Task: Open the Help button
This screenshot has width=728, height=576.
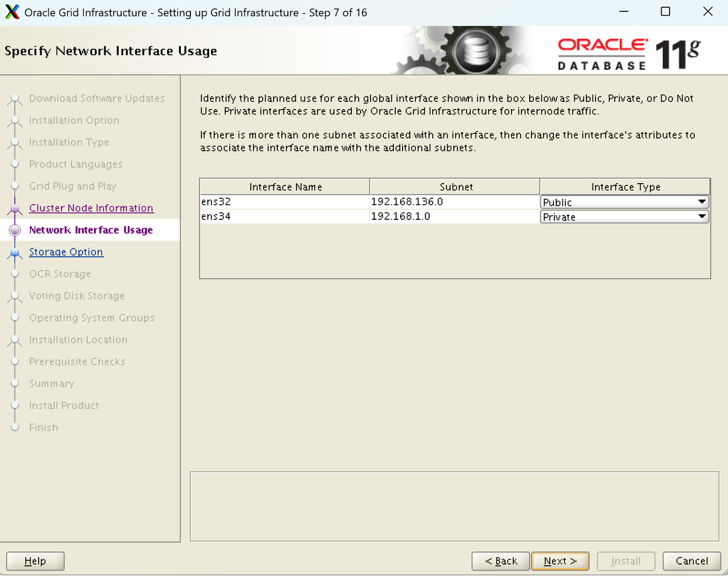Action: 35,561
